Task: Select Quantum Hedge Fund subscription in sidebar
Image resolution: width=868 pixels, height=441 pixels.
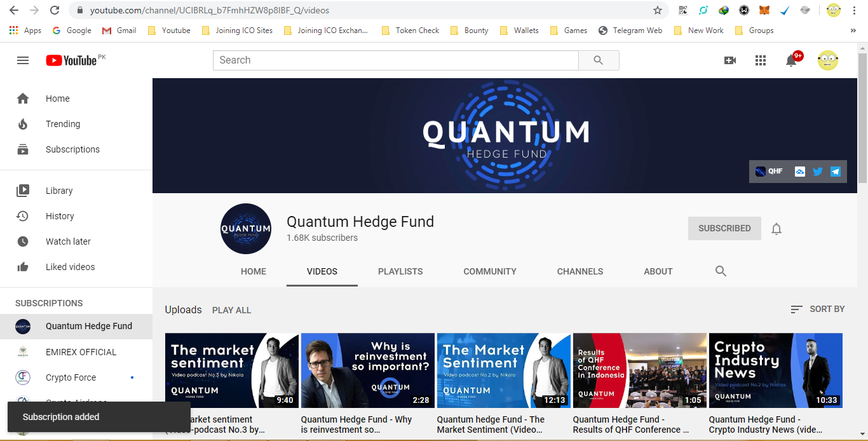Action: [x=76, y=327]
